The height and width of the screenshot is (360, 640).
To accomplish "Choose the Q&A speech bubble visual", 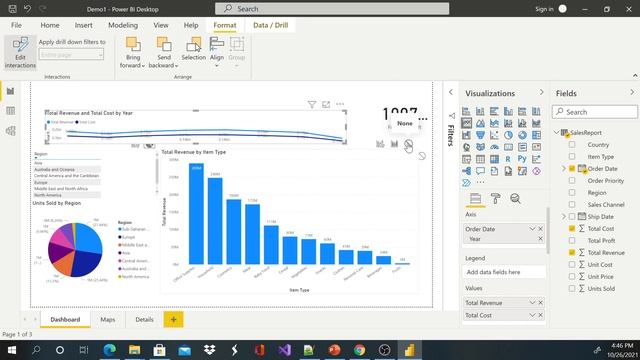I will click(480, 171).
